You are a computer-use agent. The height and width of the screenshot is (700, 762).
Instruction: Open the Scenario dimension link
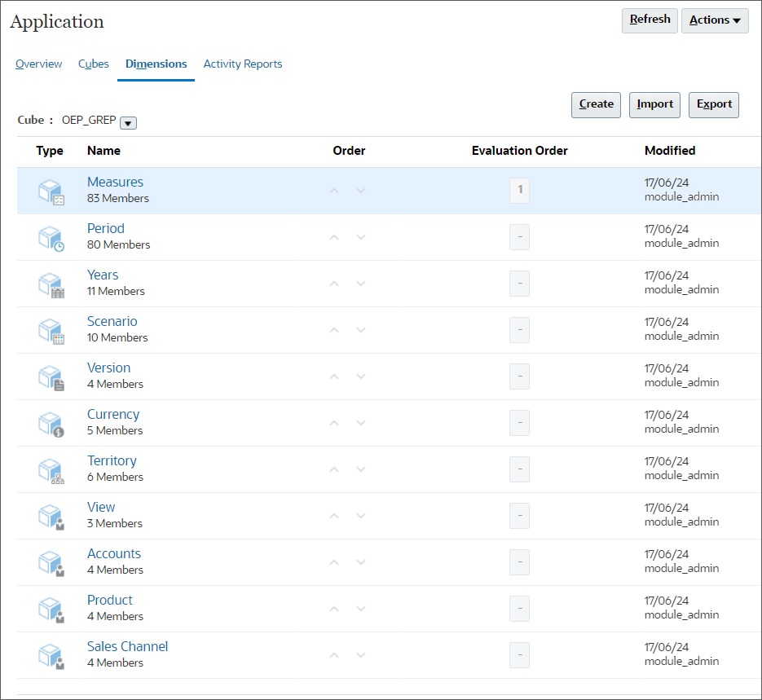coord(112,322)
